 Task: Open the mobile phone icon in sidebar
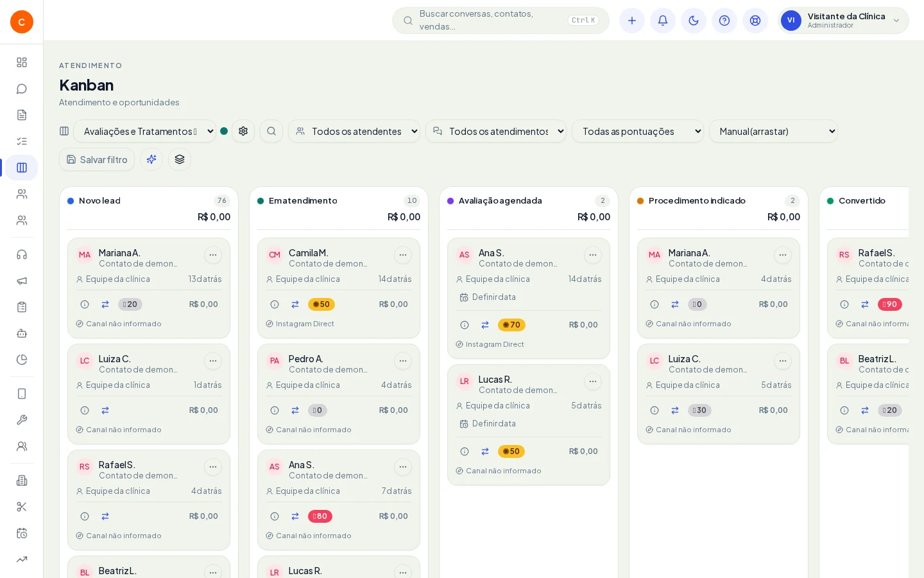tap(22, 394)
